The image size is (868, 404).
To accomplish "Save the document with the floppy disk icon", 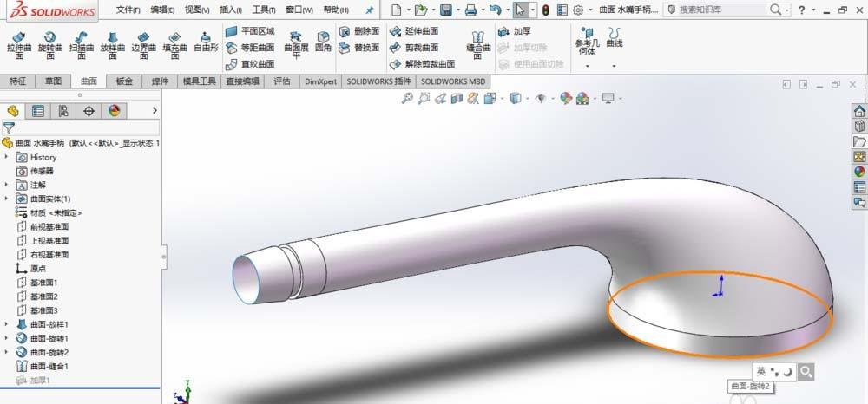I will point(445,10).
